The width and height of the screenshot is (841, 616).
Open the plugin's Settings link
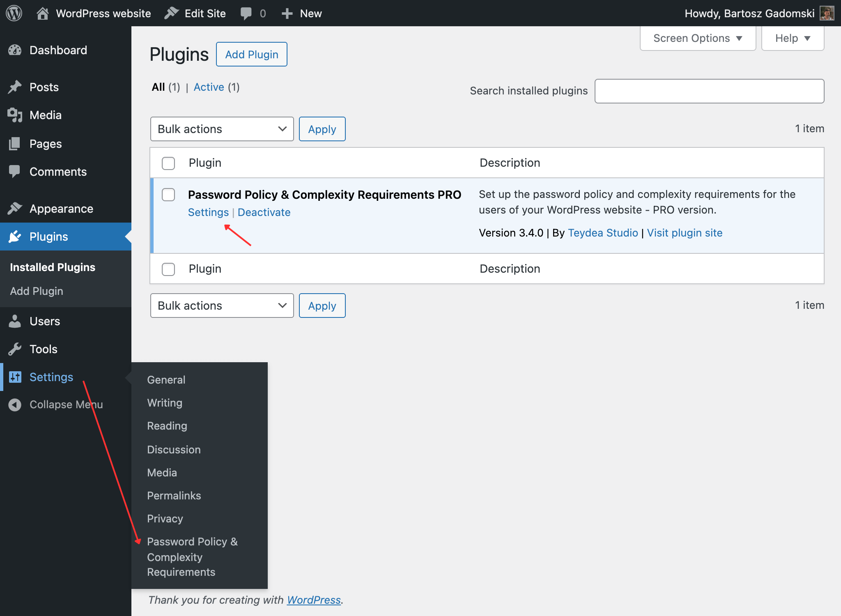click(x=208, y=212)
